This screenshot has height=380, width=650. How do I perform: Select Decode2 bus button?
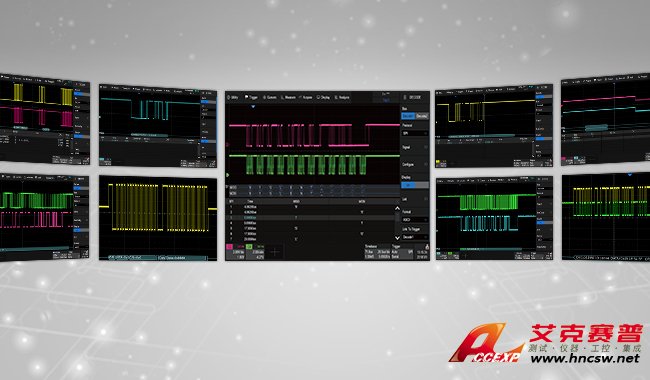tap(422, 116)
